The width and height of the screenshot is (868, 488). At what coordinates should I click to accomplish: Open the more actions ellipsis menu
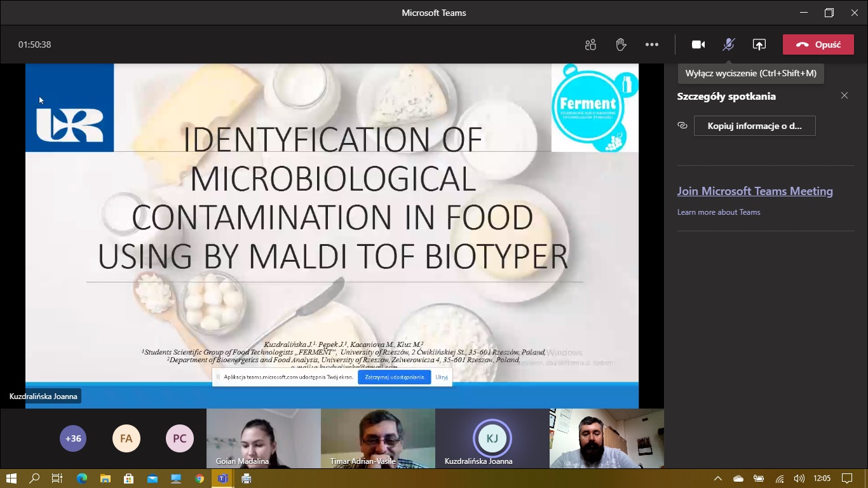651,44
